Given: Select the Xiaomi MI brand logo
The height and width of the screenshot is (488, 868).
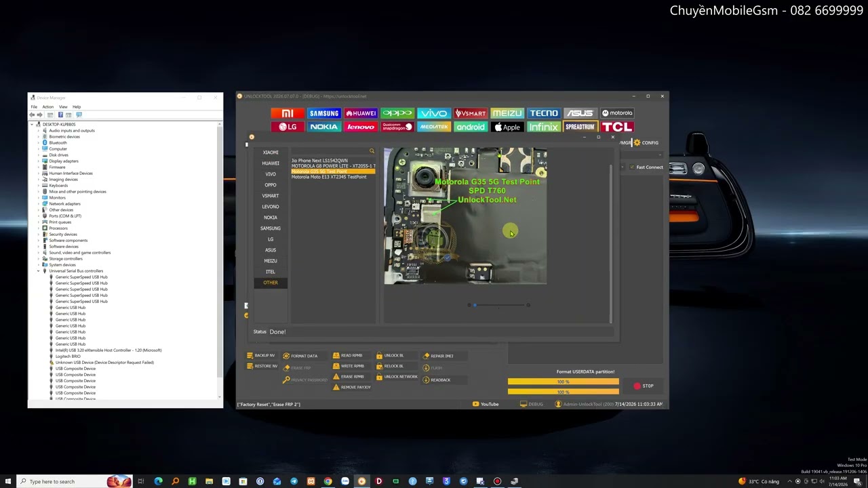Looking at the screenshot, I should point(288,113).
